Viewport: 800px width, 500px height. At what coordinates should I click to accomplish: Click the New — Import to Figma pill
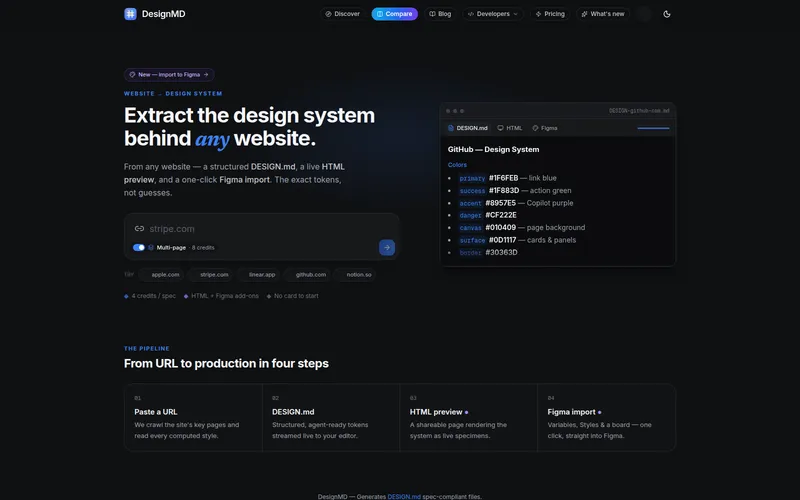tap(169, 74)
